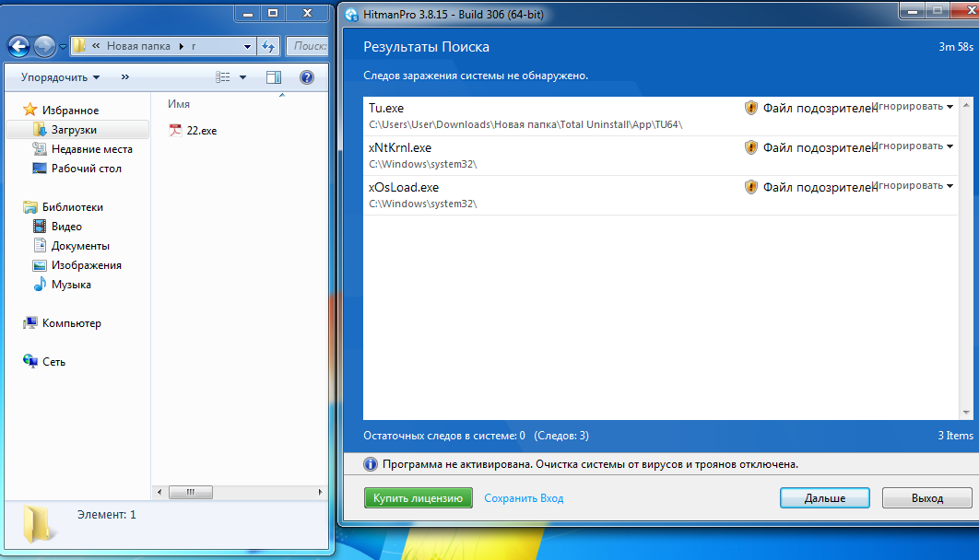This screenshot has width=979, height=560.
Task: Open the Документы library
Action: point(80,246)
